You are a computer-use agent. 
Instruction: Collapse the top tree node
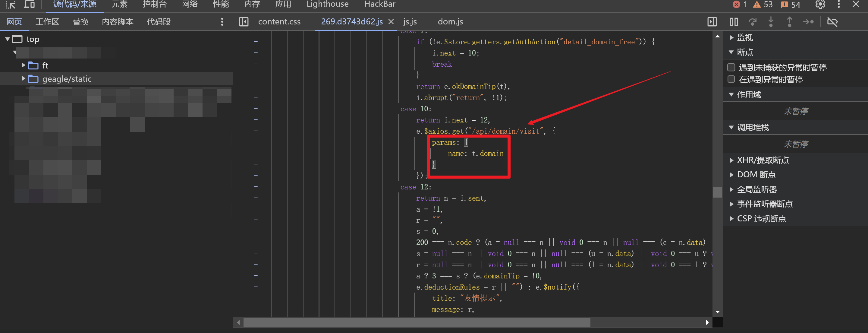click(7, 39)
